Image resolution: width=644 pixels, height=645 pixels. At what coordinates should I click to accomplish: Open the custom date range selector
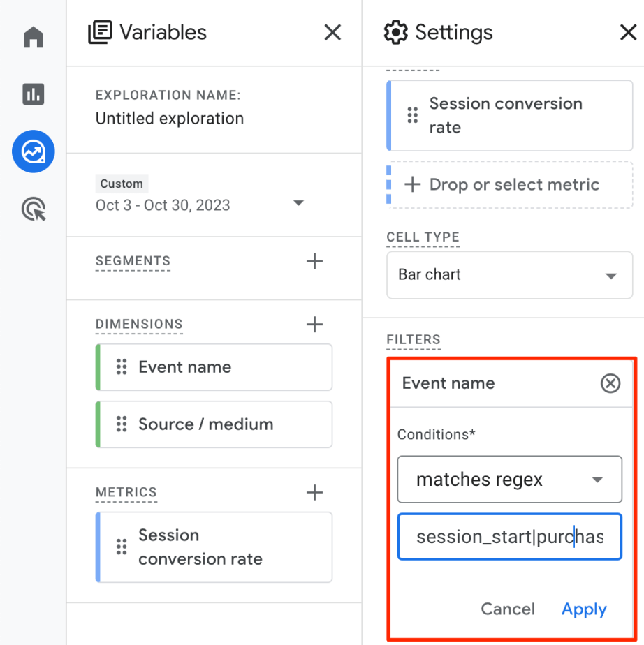coord(299,203)
